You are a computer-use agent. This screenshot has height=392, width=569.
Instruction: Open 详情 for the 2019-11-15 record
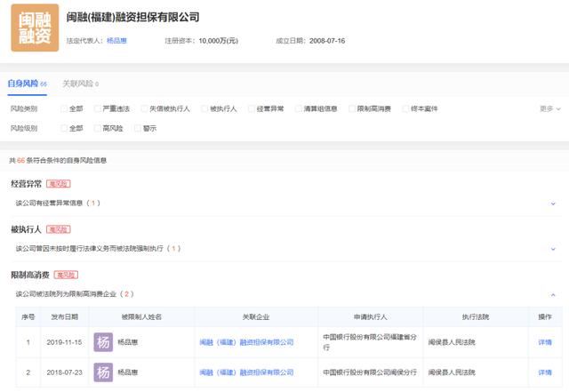545,342
